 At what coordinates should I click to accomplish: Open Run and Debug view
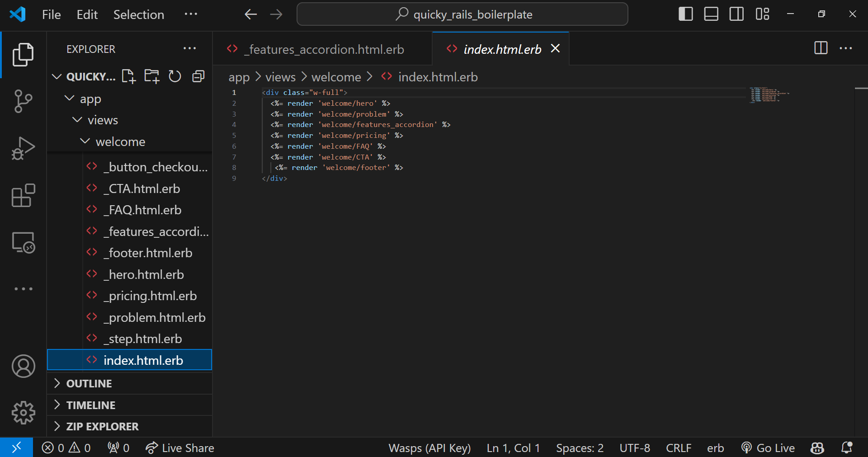coord(23,148)
